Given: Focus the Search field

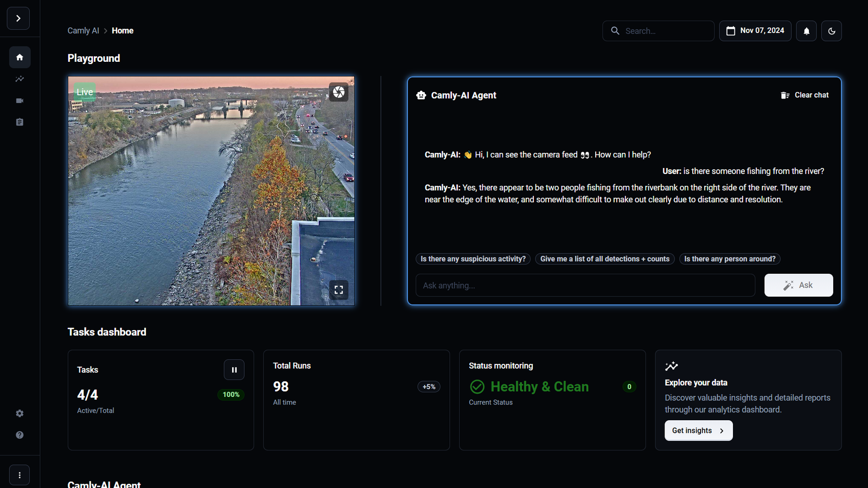Looking at the screenshot, I should pos(658,31).
